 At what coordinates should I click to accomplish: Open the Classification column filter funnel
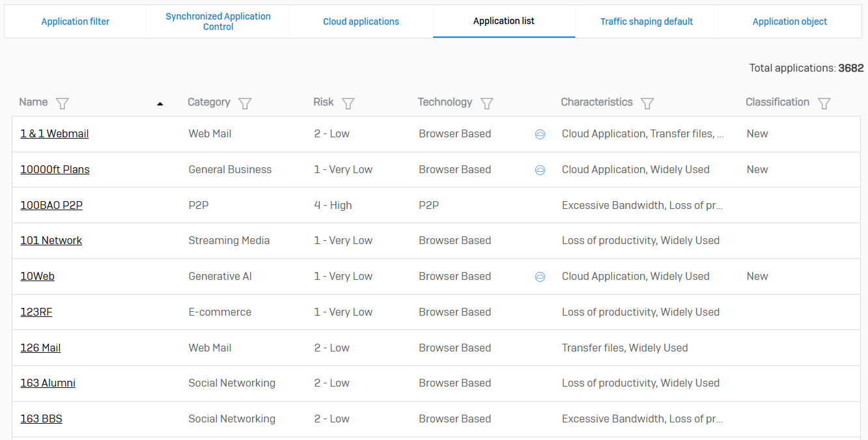tap(824, 103)
